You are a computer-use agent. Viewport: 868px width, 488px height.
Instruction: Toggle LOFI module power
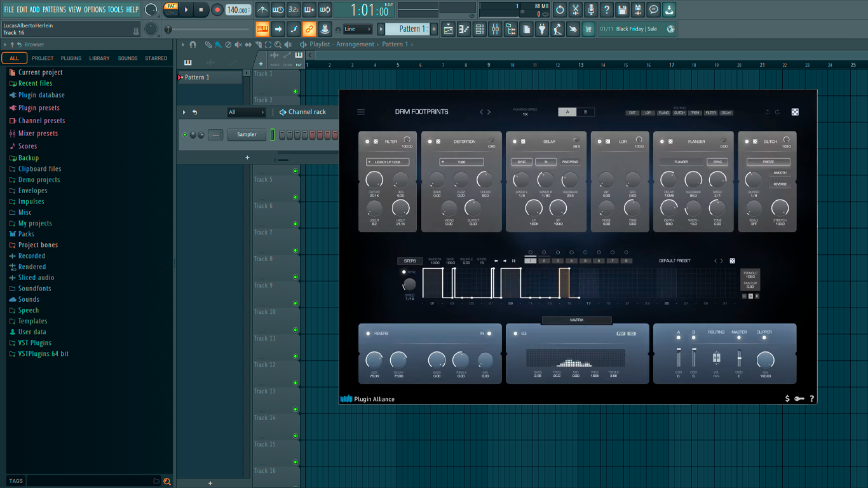point(599,142)
